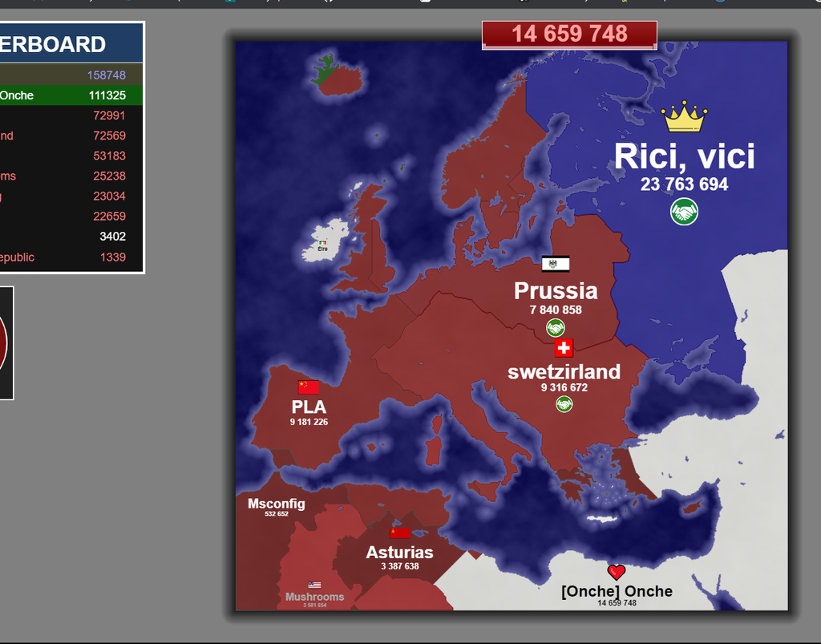This screenshot has height=644, width=821.
Task: Select the leaderboard row with score 3402
Action: click(71, 237)
